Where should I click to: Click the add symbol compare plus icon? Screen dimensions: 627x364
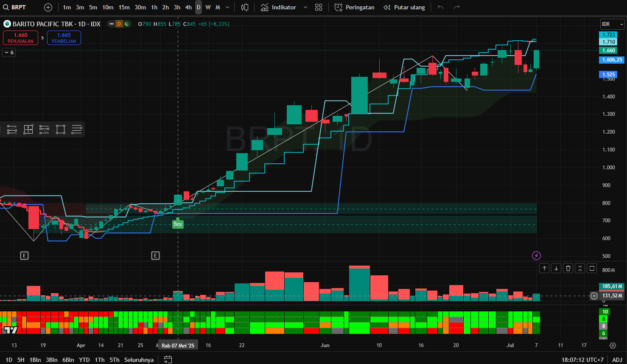coord(48,7)
